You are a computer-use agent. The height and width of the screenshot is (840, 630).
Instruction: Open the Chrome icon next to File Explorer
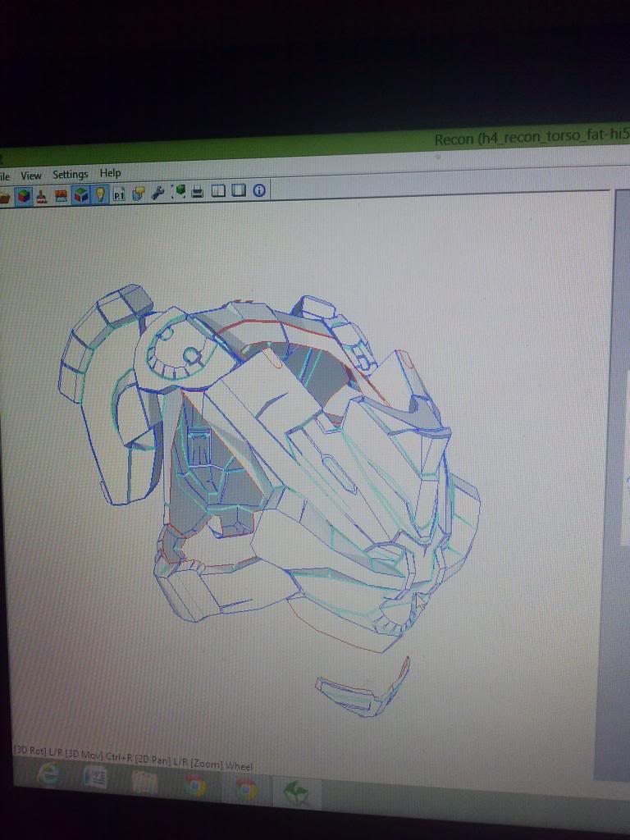(195, 786)
